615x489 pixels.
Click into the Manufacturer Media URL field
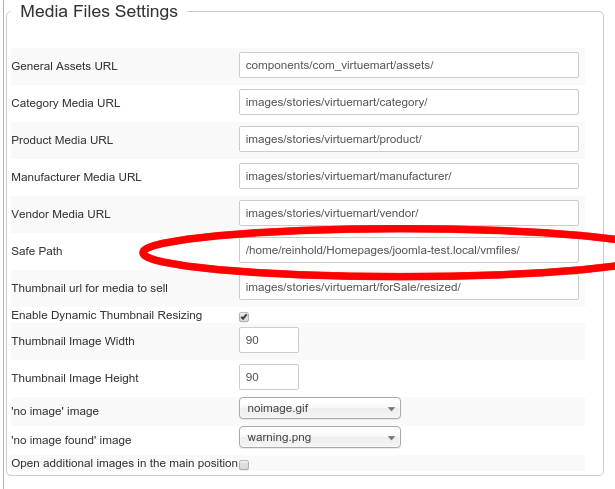409,176
